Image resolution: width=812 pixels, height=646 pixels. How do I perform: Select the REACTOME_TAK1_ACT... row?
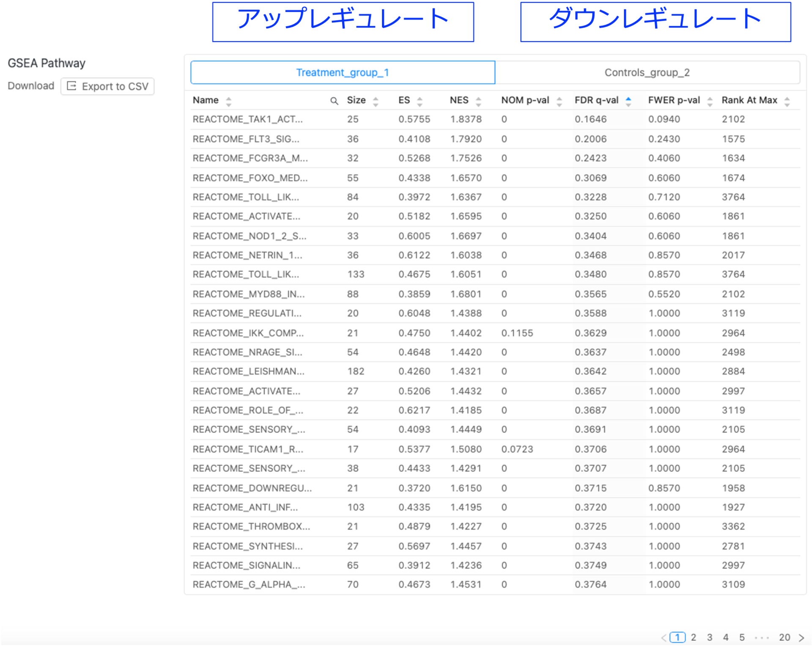coord(247,119)
